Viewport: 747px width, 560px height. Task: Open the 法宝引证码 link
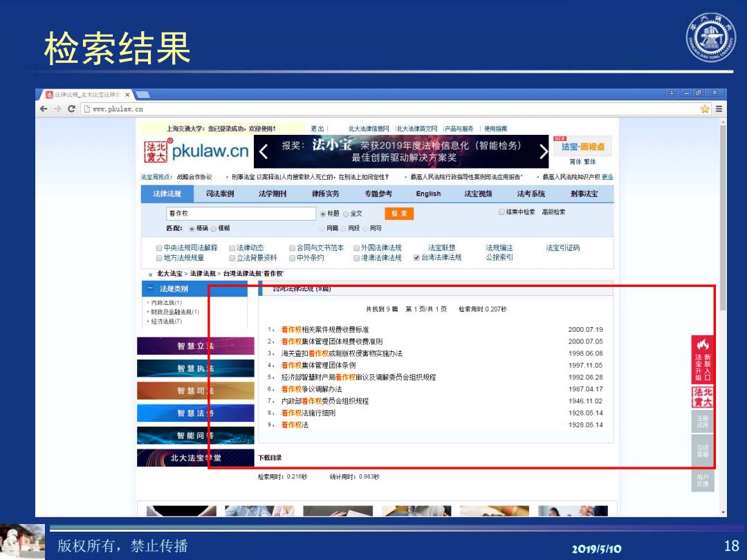click(562, 248)
